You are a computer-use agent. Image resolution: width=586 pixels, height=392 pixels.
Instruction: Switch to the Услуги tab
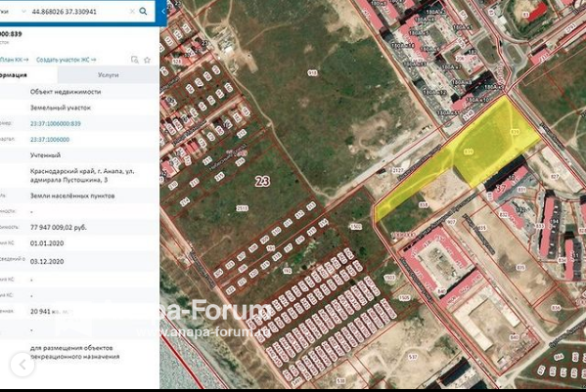pyautogui.click(x=109, y=75)
